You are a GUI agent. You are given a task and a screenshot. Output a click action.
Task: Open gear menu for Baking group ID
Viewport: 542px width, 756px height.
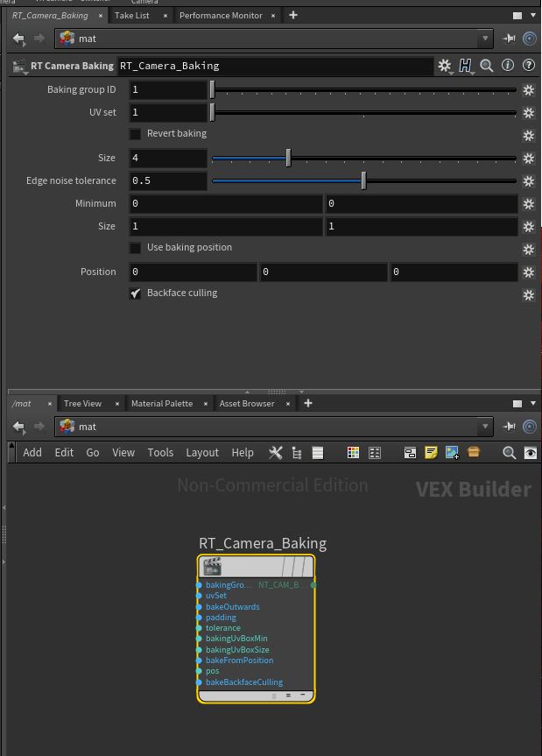coord(529,90)
